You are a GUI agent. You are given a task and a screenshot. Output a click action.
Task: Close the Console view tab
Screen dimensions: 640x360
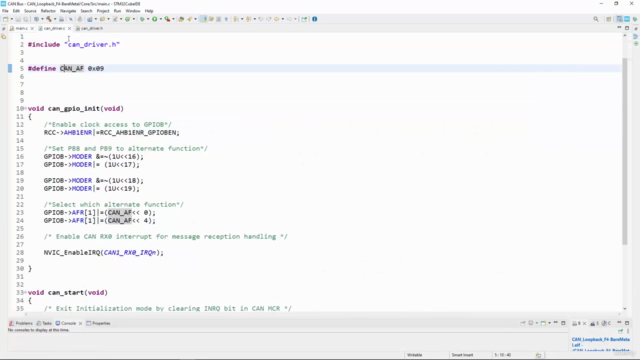pos(80,323)
